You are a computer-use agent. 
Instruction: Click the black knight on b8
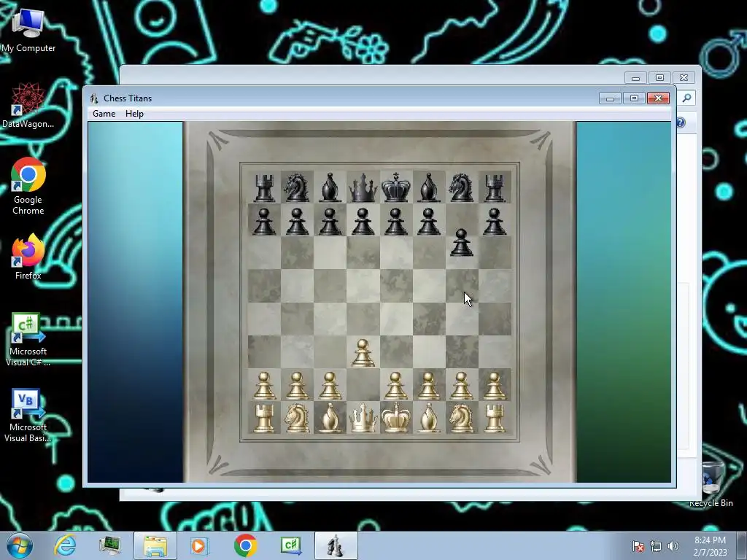pyautogui.click(x=298, y=187)
